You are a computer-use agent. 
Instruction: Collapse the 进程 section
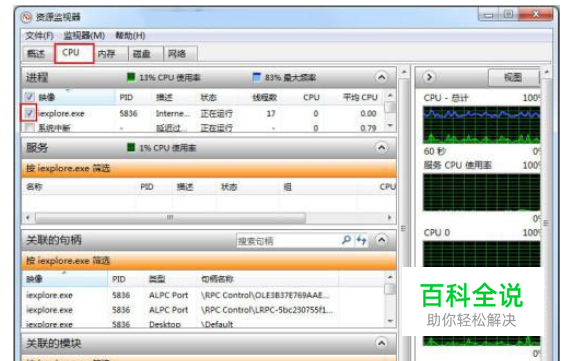381,77
